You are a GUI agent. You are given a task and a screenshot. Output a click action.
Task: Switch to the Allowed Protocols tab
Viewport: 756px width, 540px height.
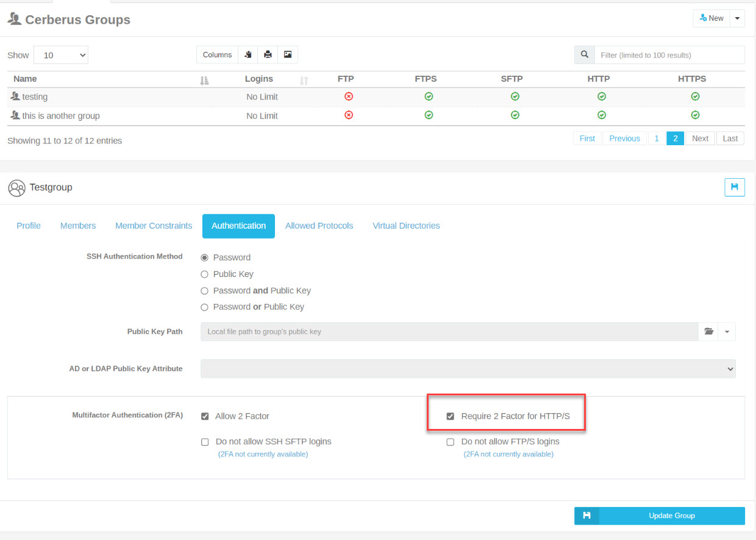[x=319, y=226]
